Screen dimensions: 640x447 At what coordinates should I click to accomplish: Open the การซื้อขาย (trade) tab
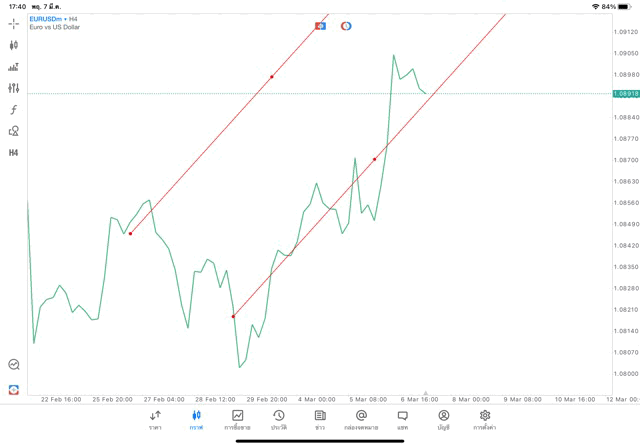pos(238,419)
